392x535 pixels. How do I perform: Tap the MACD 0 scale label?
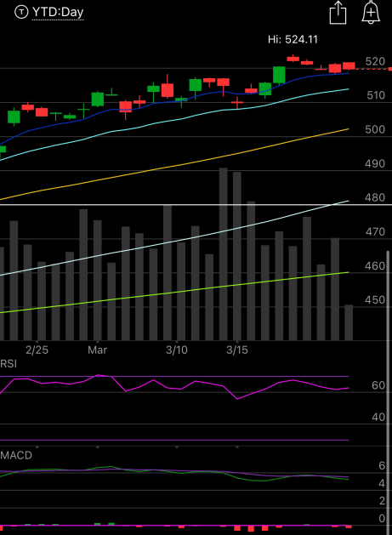pos(382,519)
